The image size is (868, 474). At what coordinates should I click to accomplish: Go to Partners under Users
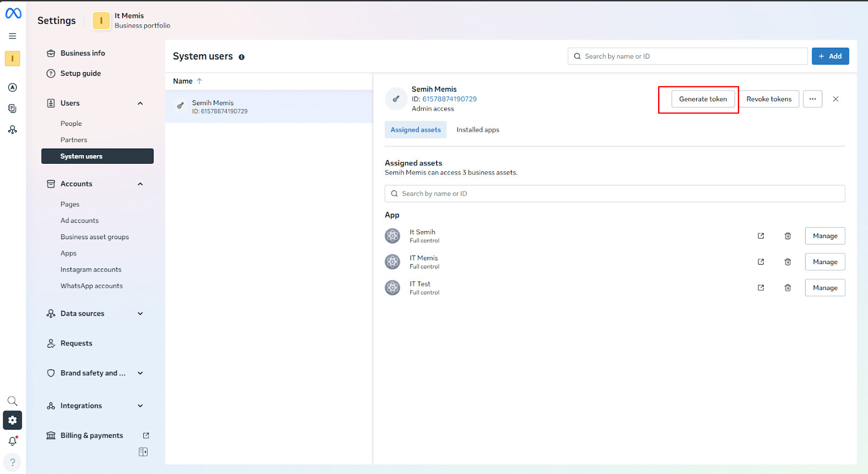tap(74, 140)
